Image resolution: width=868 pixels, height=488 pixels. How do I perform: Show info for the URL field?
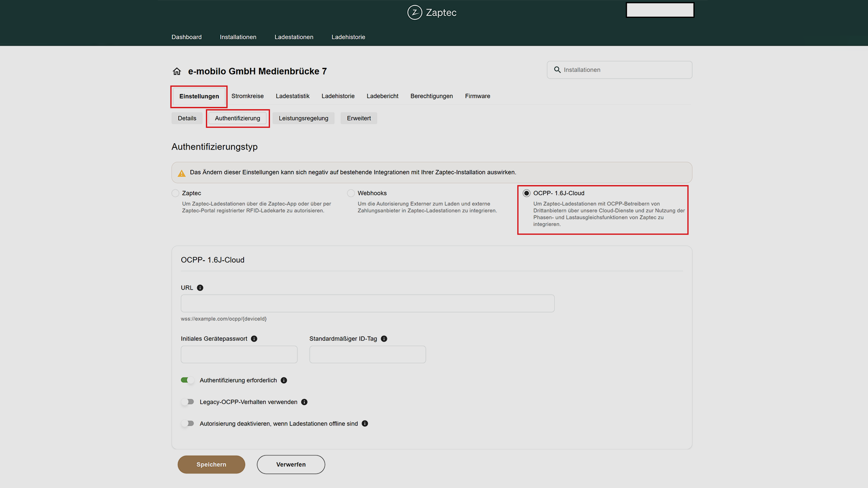click(x=200, y=288)
